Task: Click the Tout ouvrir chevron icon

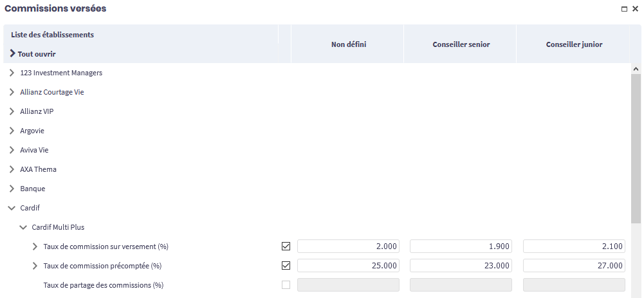Action: (x=13, y=54)
